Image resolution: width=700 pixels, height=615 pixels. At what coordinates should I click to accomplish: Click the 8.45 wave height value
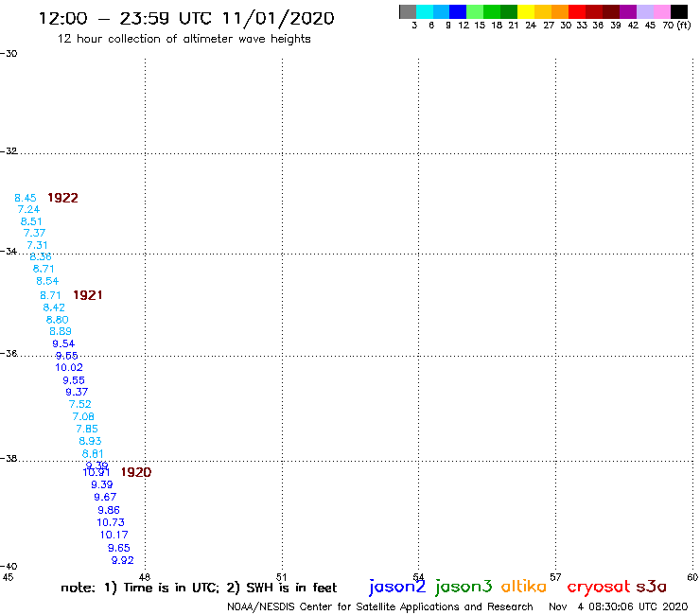tap(26, 198)
